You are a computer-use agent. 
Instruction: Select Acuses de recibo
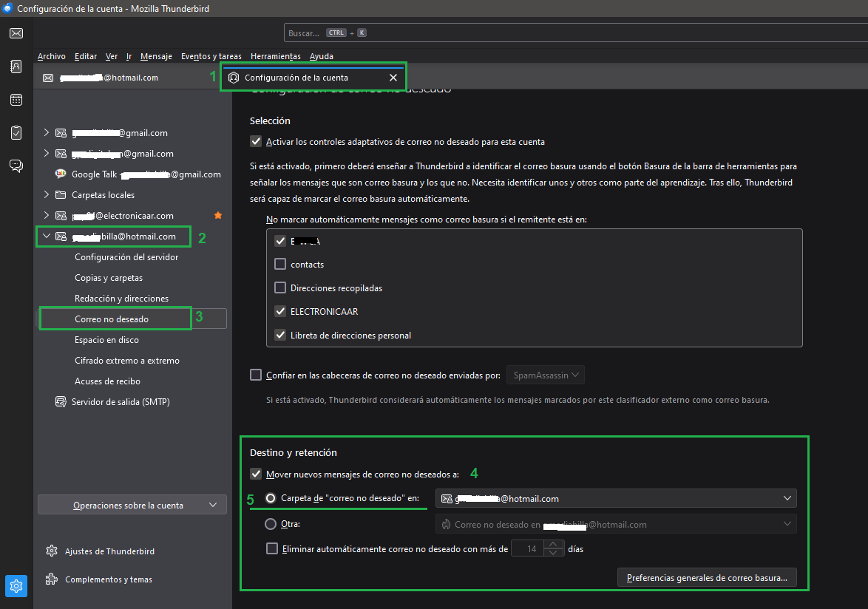point(107,381)
